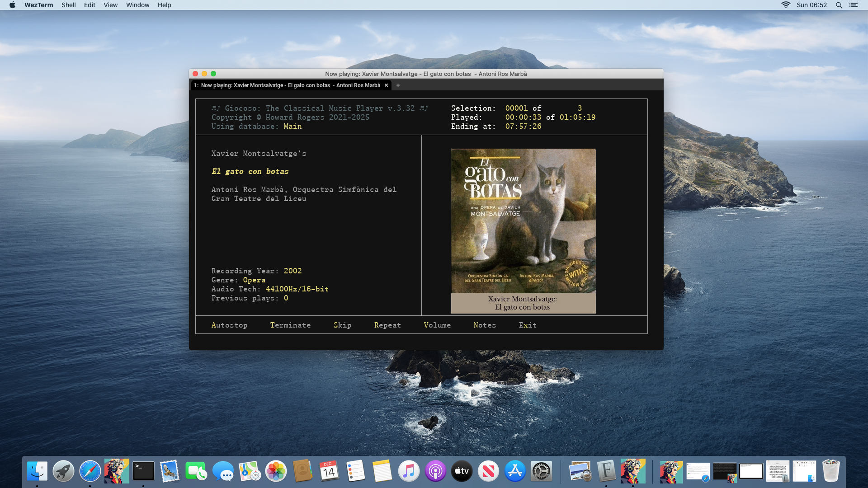The width and height of the screenshot is (868, 488).
Task: Open Notes option in the Giocoso menu
Action: 484,325
